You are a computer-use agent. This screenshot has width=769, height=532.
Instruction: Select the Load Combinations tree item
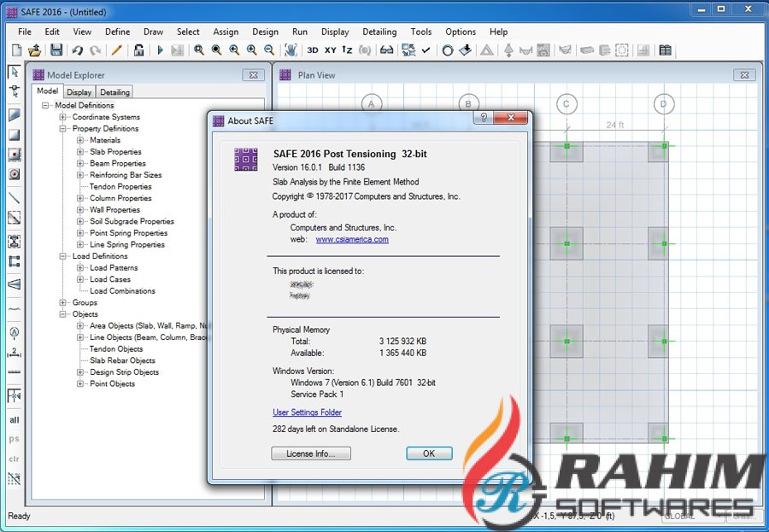pos(122,291)
